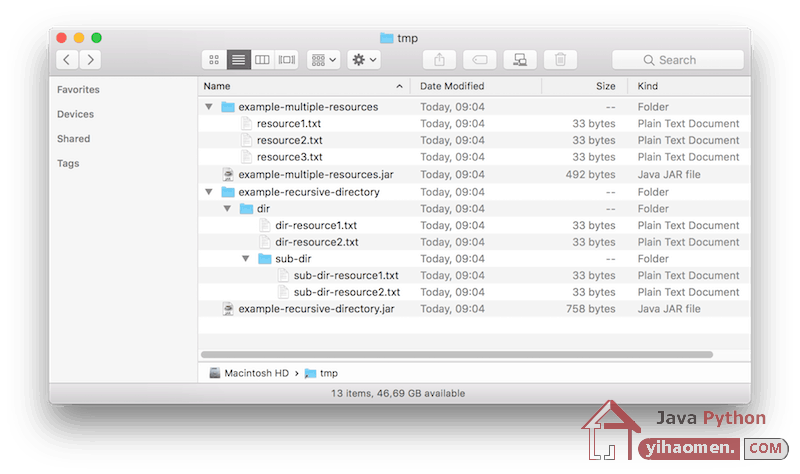Select the resource3.txt file icon
The image size is (800, 474).
pyautogui.click(x=246, y=157)
